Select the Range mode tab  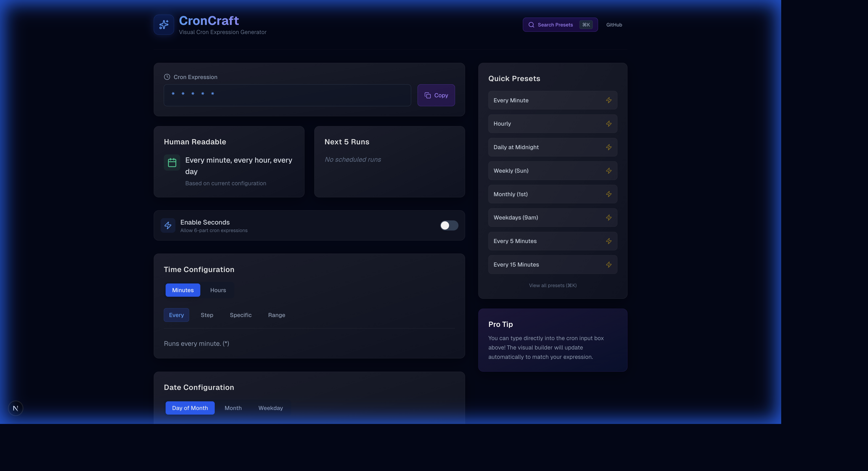[x=277, y=315]
